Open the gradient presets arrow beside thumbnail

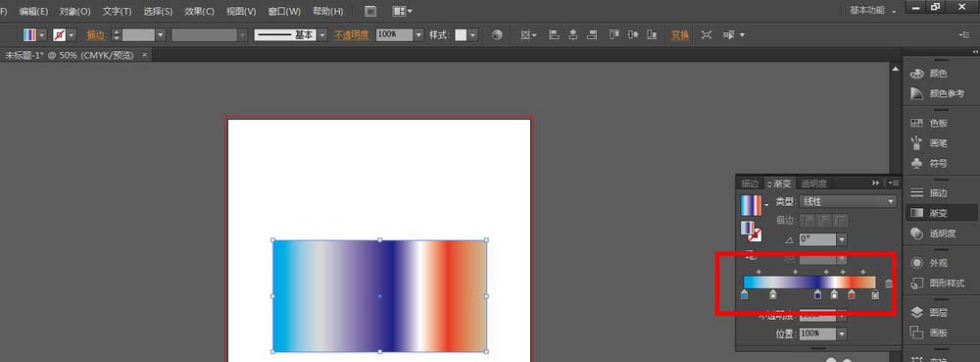tap(767, 205)
